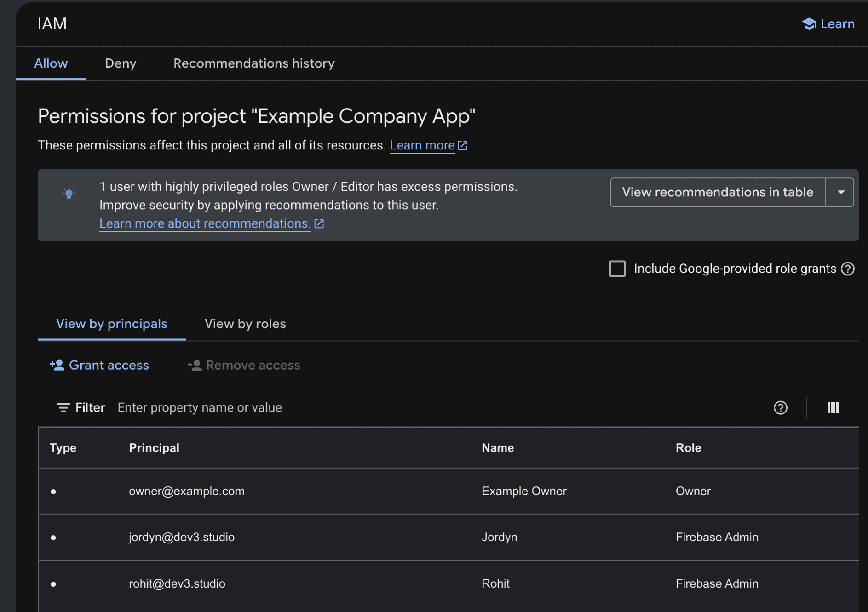Click the Type column header
Viewport: 868px width, 612px height.
tap(63, 448)
